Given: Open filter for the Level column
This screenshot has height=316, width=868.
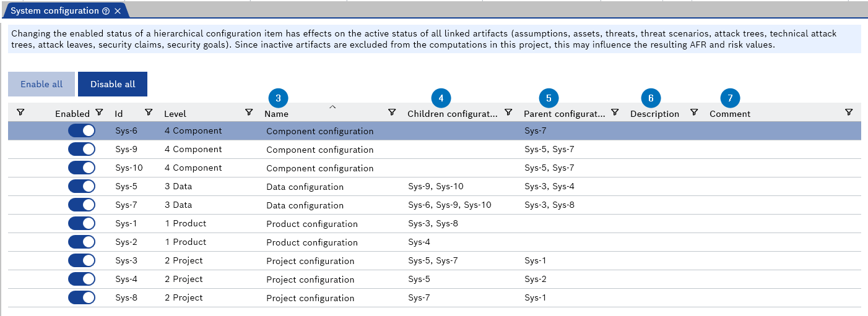Looking at the screenshot, I should coord(249,113).
